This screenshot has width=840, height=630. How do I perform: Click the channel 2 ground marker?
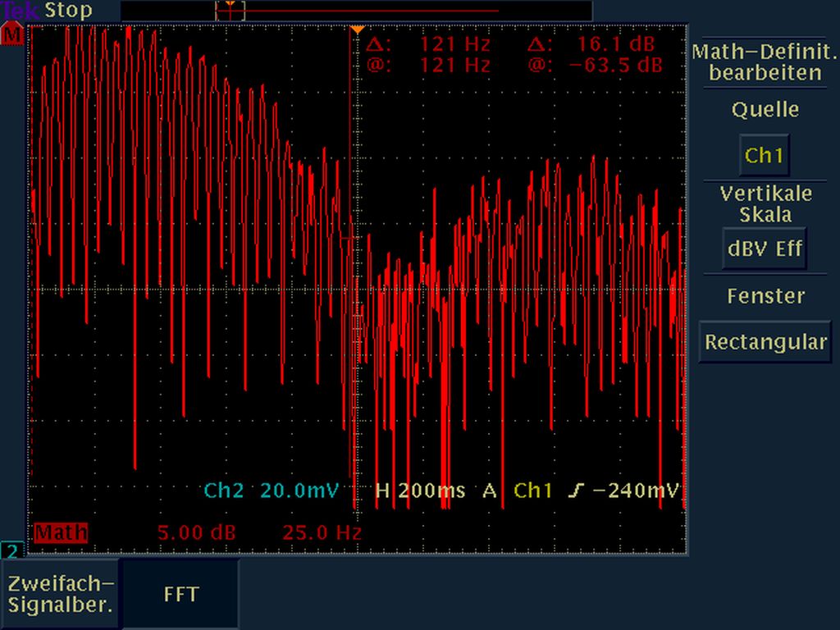coord(11,550)
